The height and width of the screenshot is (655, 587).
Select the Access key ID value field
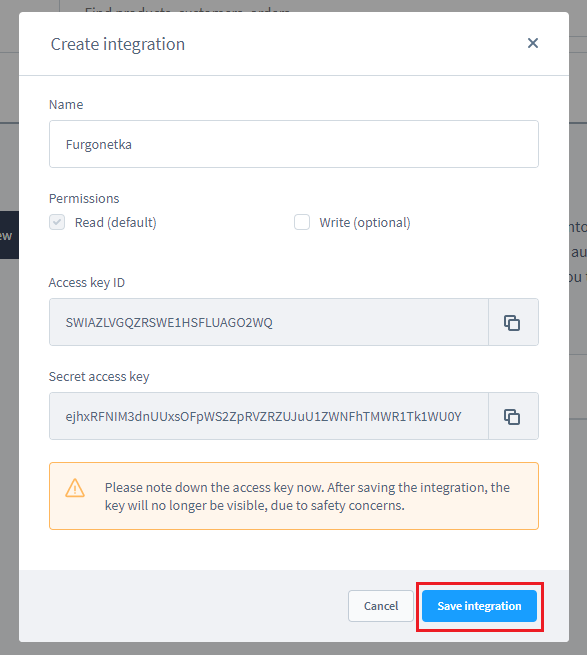point(269,322)
